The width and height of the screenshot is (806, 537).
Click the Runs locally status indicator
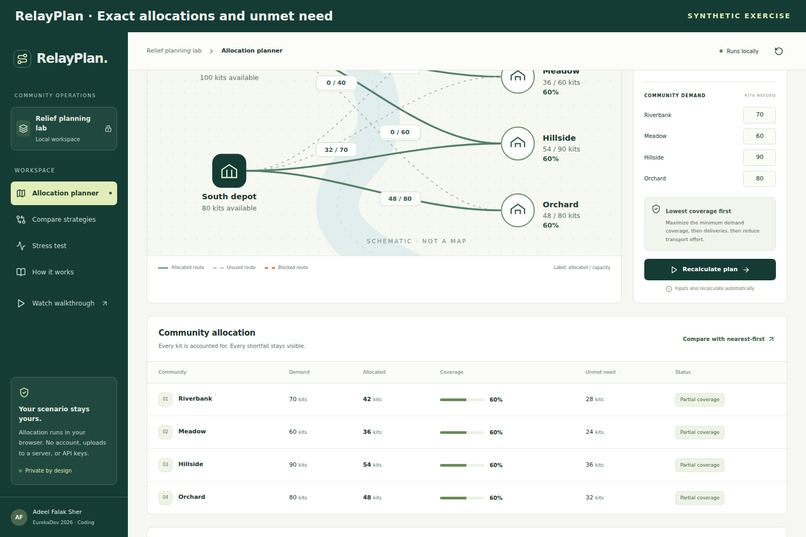pos(739,51)
